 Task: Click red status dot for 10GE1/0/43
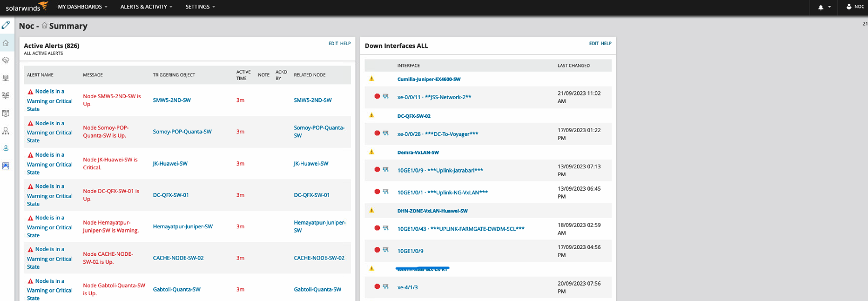377,228
